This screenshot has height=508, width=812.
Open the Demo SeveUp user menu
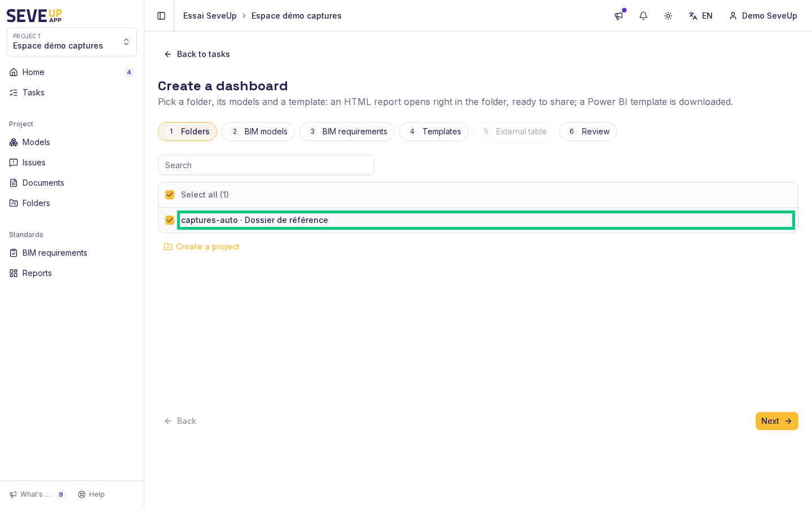[764, 16]
